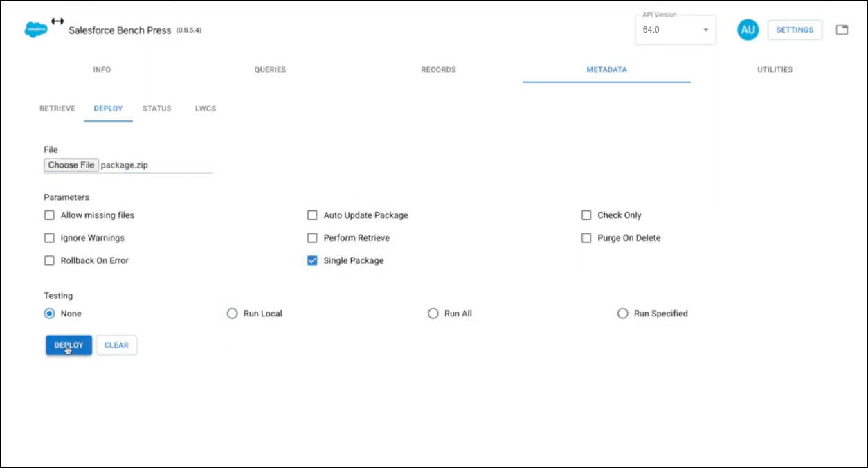Screen dimensions: 868x468
Task: Open the API Version dropdown
Action: click(x=676, y=30)
